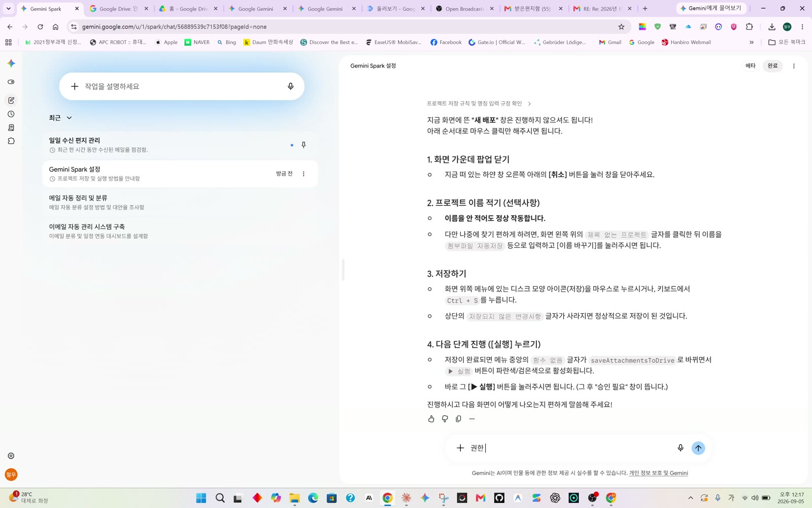
Task: Open the tab search dropdown arrow
Action: pos(9,9)
